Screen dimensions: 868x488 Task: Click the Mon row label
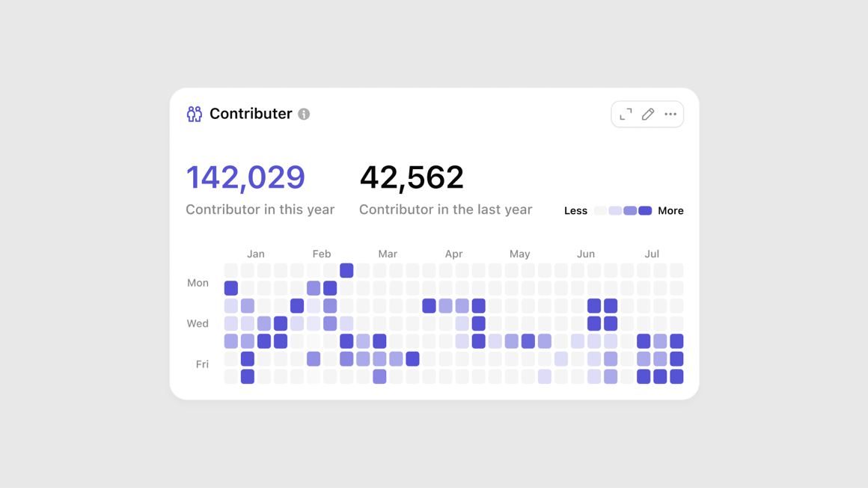[x=198, y=283]
